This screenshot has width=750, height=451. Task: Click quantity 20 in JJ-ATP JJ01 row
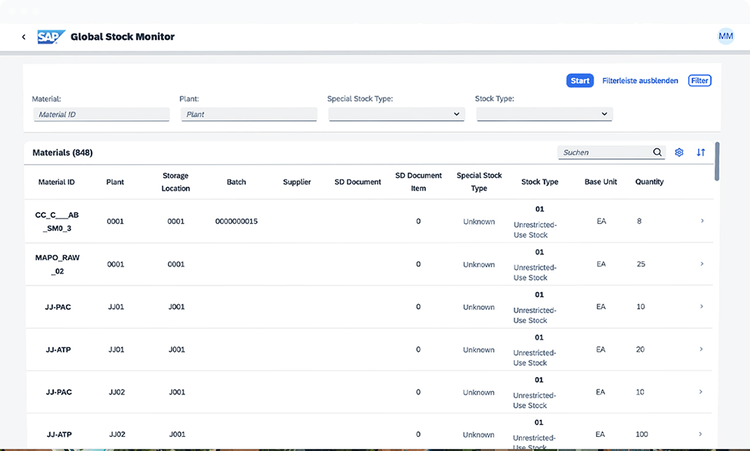tap(640, 350)
